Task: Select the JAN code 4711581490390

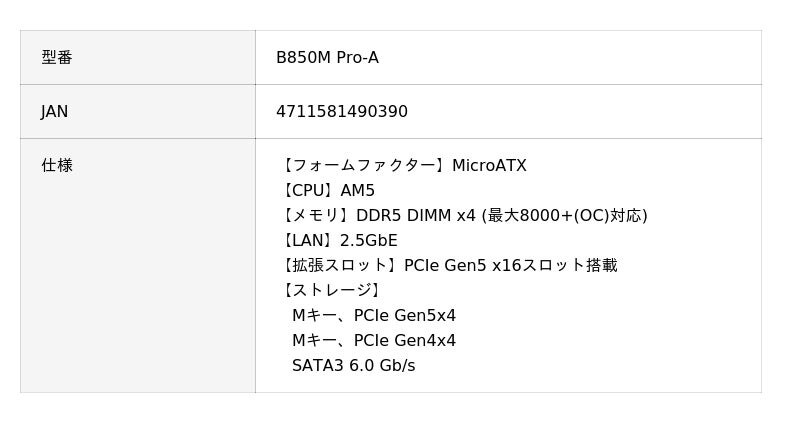Action: tap(342, 112)
